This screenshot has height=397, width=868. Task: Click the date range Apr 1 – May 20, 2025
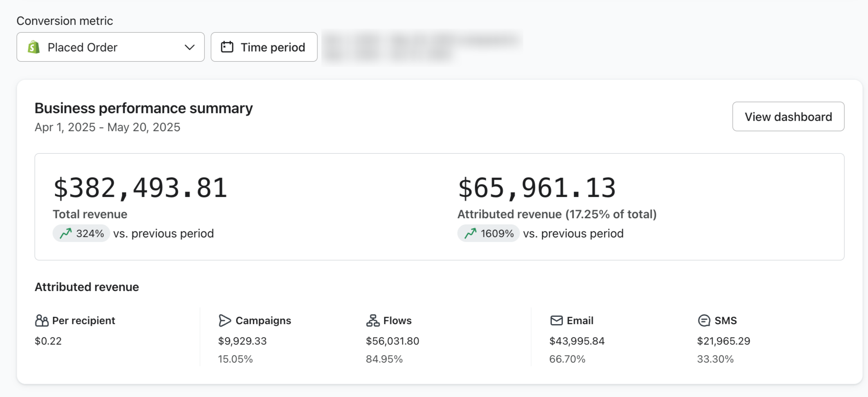pos(106,127)
